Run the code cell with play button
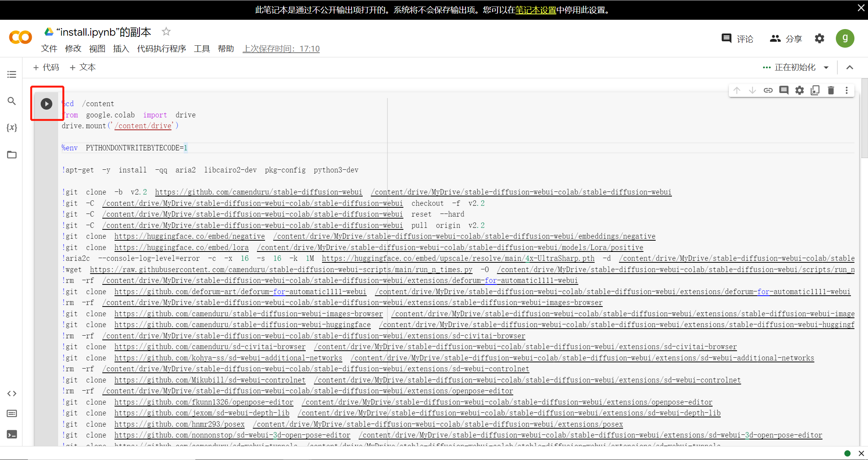Screen dimensions: 868x460 pos(46,104)
